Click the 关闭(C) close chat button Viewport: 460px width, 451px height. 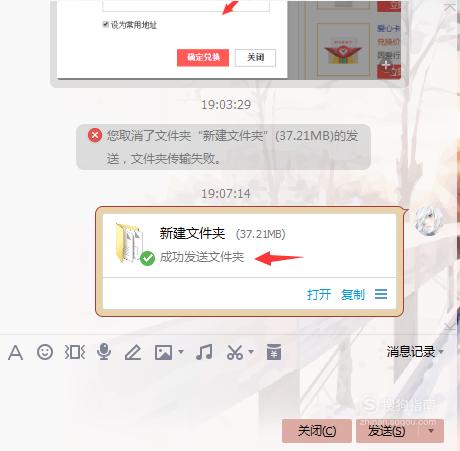coord(317,431)
